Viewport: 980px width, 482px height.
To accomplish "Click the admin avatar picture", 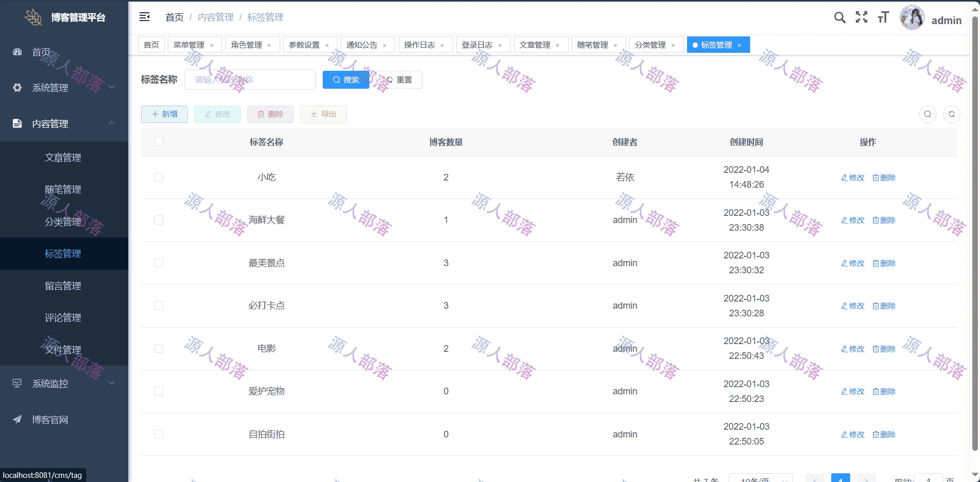I will tap(912, 17).
